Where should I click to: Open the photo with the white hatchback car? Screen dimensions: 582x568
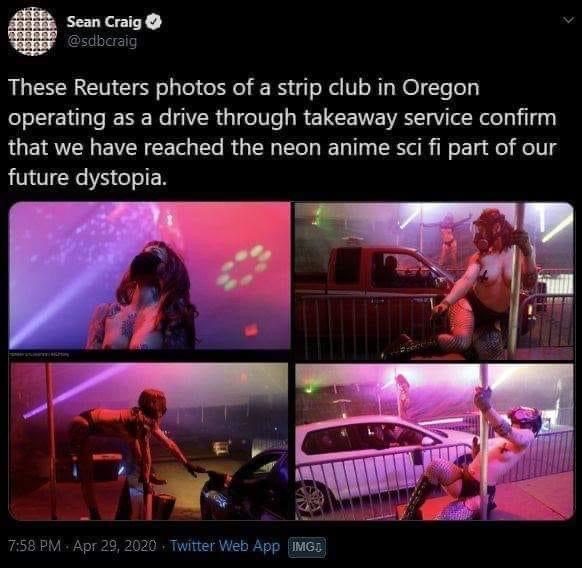tap(434, 442)
